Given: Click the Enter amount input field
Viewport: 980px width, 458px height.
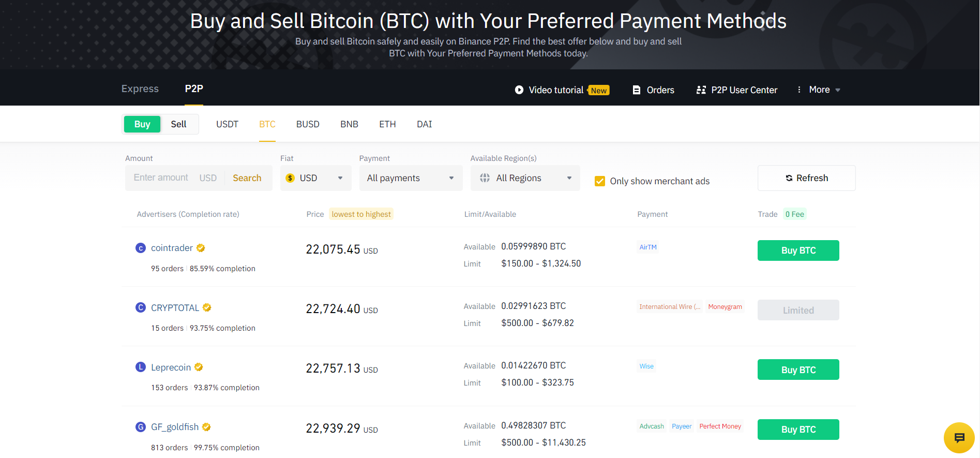Looking at the screenshot, I should click(x=161, y=178).
